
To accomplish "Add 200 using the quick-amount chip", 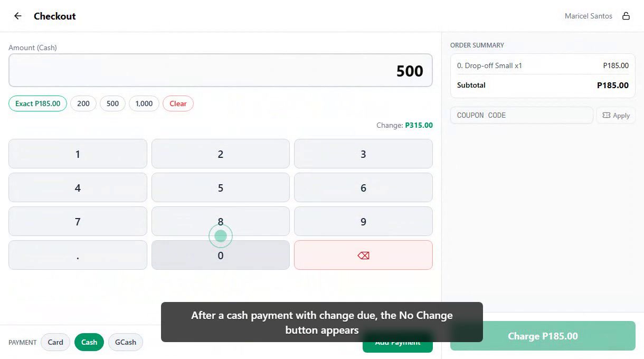I will (83, 103).
